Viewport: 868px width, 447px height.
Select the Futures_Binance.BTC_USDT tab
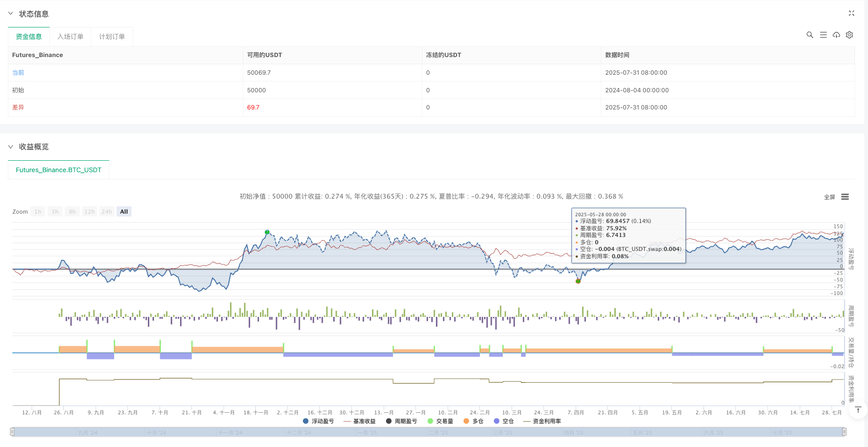coord(59,170)
